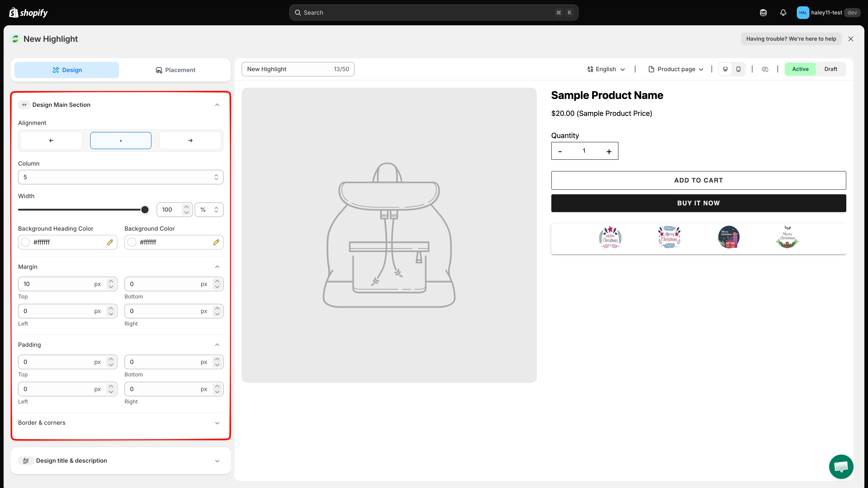
Task: Edit Background Color with pencil icon
Action: point(216,242)
